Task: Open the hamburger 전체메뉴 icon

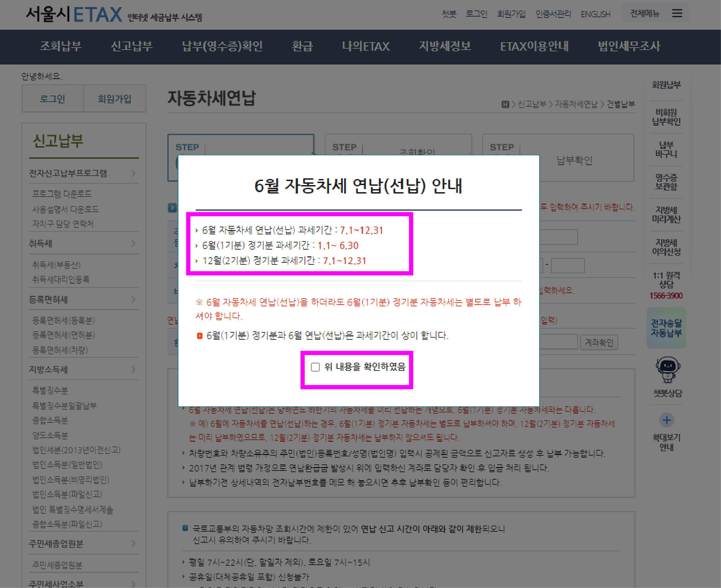Action: (677, 14)
